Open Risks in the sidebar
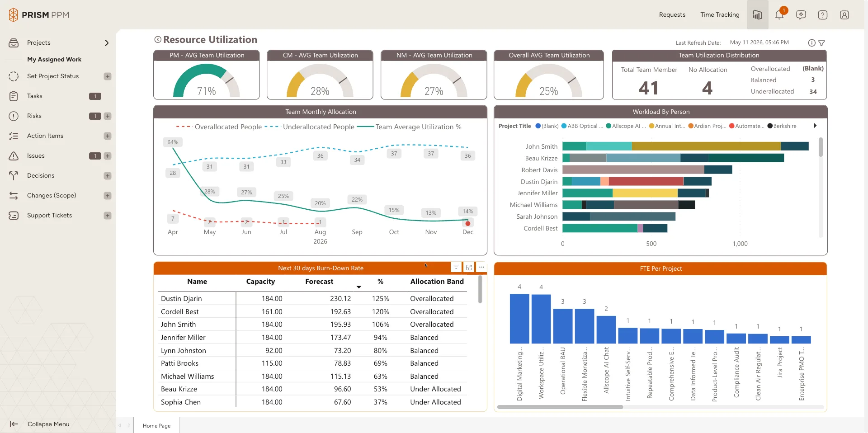This screenshot has height=433, width=868. pyautogui.click(x=34, y=116)
